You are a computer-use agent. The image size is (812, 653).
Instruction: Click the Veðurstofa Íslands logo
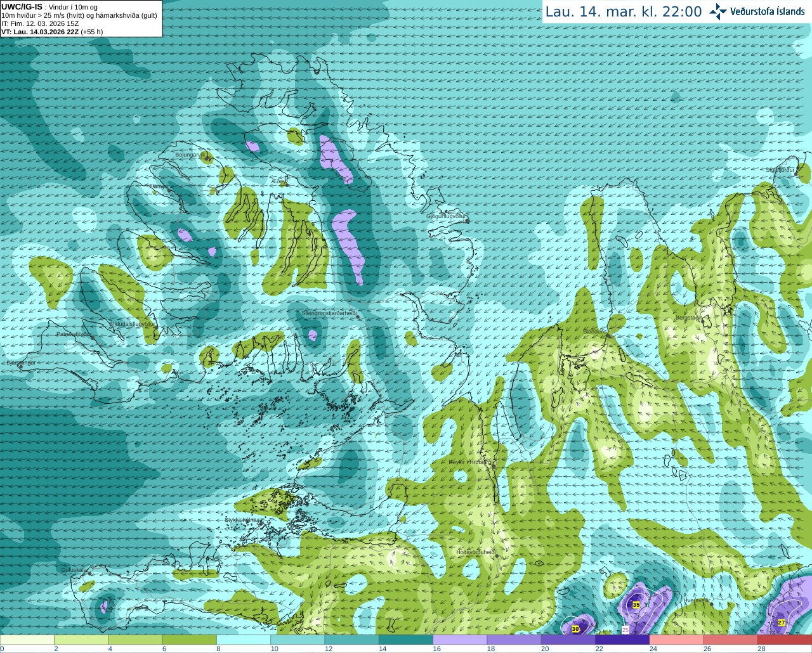click(x=757, y=11)
